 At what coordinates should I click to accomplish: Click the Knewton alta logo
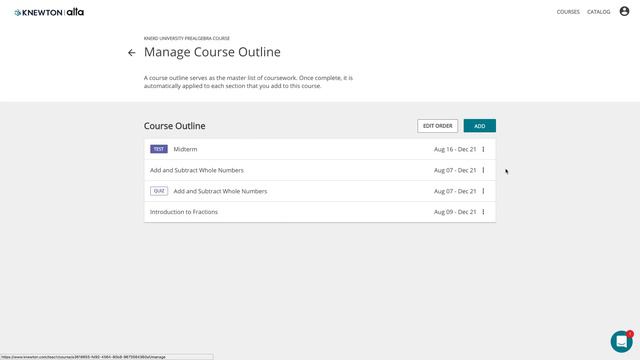(x=49, y=12)
